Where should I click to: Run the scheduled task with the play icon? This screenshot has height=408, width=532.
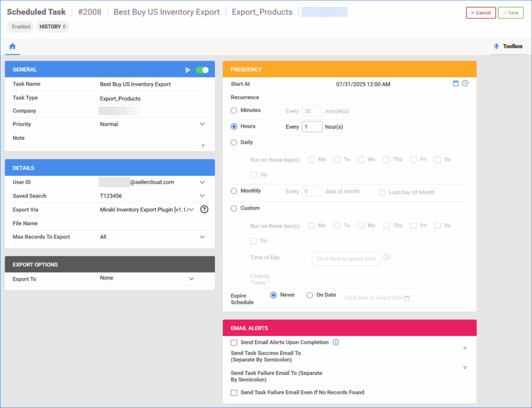point(188,69)
